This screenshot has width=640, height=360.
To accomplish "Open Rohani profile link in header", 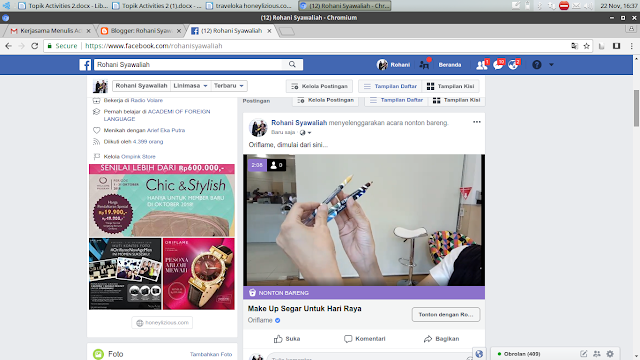I will pyautogui.click(x=394, y=64).
